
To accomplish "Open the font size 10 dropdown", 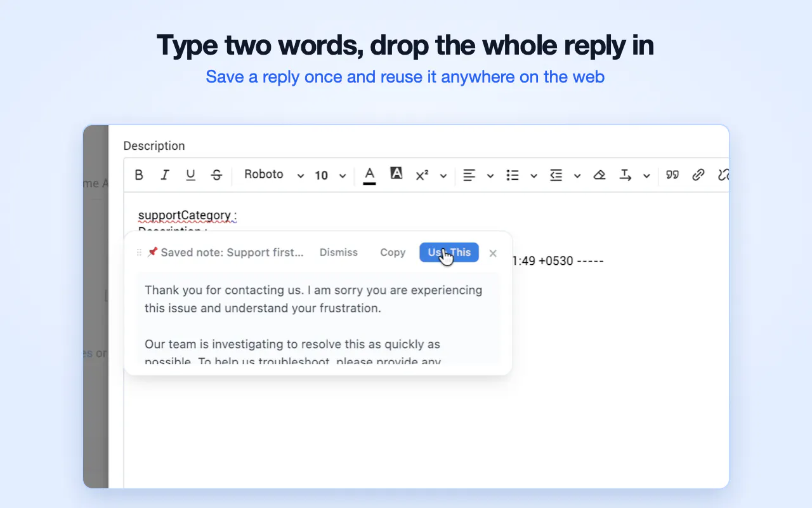I will pos(331,175).
